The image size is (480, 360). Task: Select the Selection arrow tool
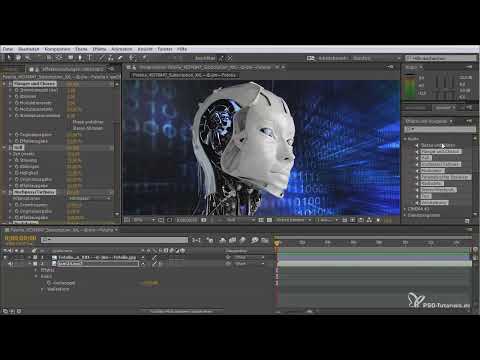(x=9, y=58)
